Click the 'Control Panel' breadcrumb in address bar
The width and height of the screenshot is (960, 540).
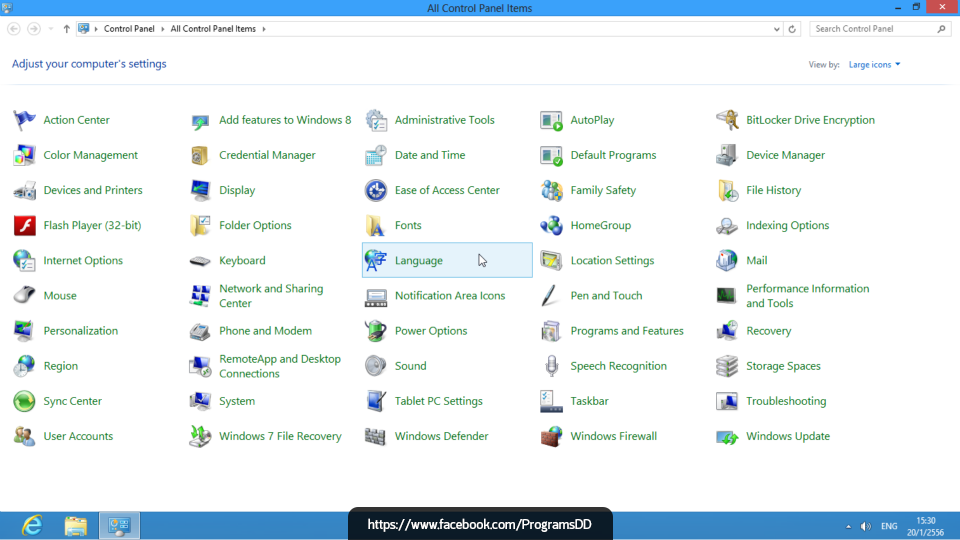[x=129, y=29]
